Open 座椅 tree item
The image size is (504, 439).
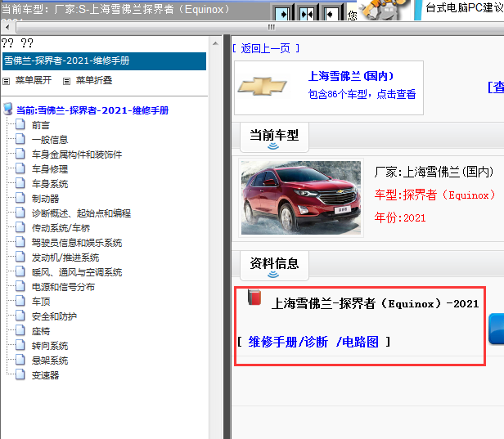pyautogui.click(x=41, y=331)
